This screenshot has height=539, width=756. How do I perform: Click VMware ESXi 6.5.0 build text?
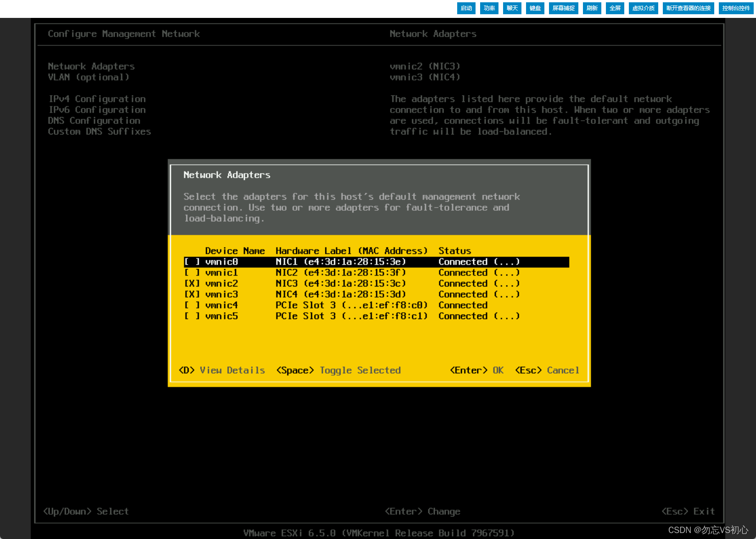point(379,533)
